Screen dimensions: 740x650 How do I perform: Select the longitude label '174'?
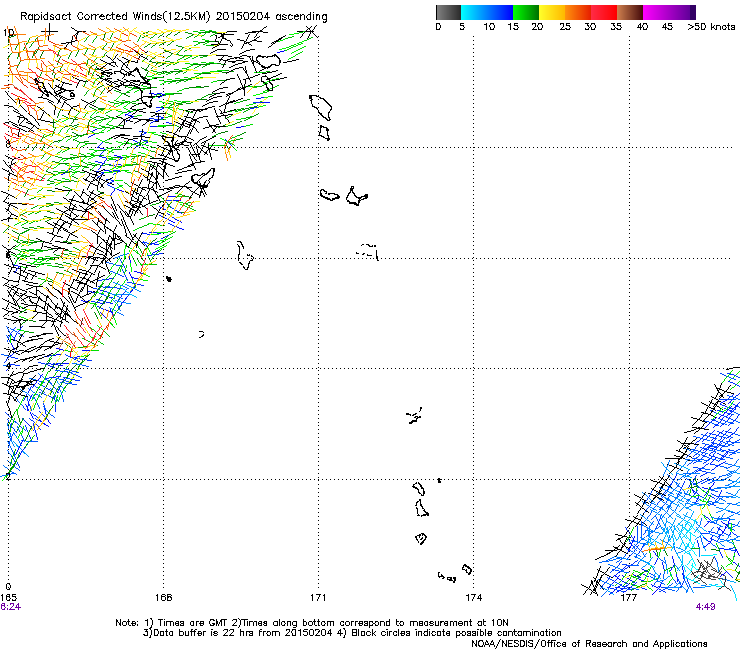click(474, 598)
